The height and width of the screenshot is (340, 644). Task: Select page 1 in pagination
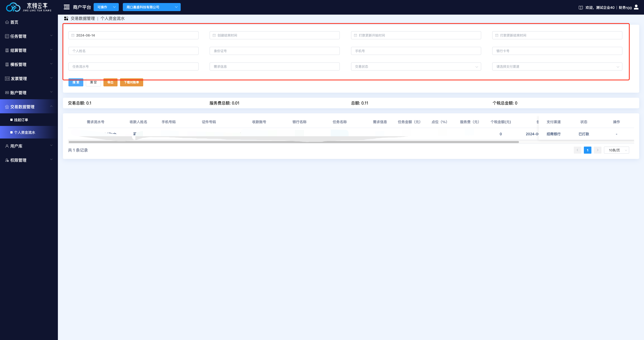click(x=587, y=150)
